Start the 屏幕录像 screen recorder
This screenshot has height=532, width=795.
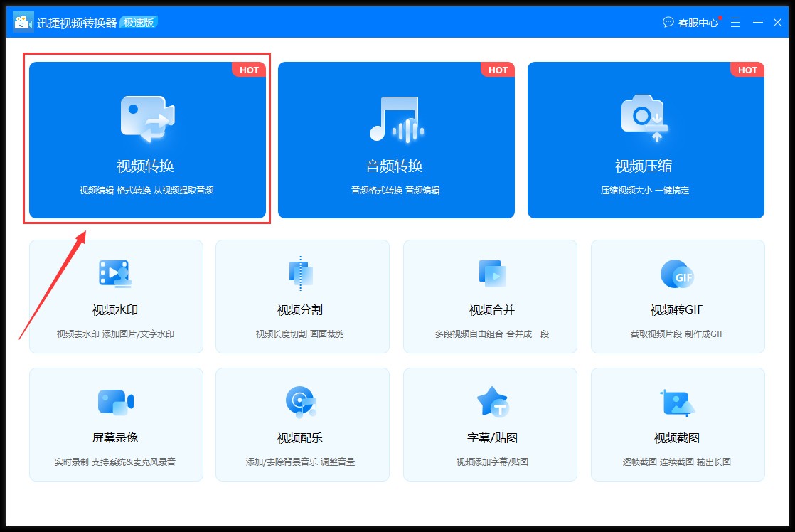click(116, 425)
